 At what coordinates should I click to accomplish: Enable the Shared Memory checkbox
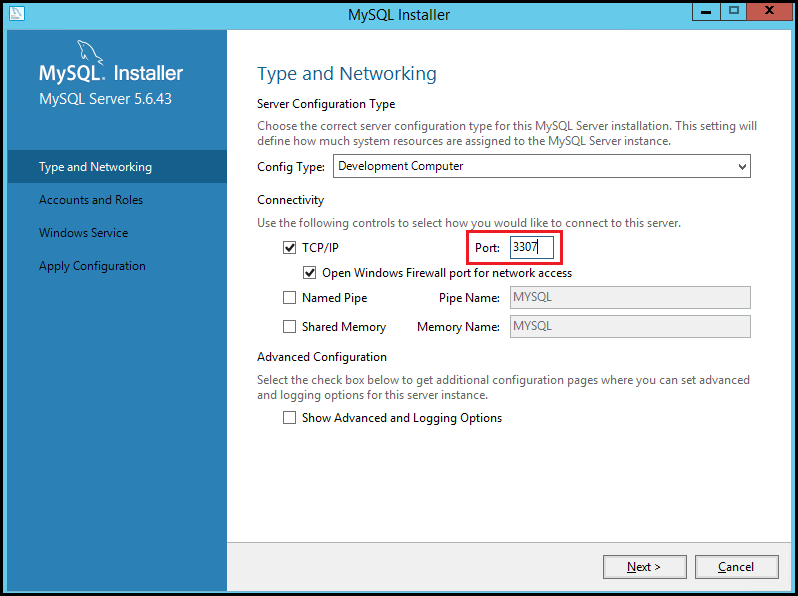pos(290,327)
